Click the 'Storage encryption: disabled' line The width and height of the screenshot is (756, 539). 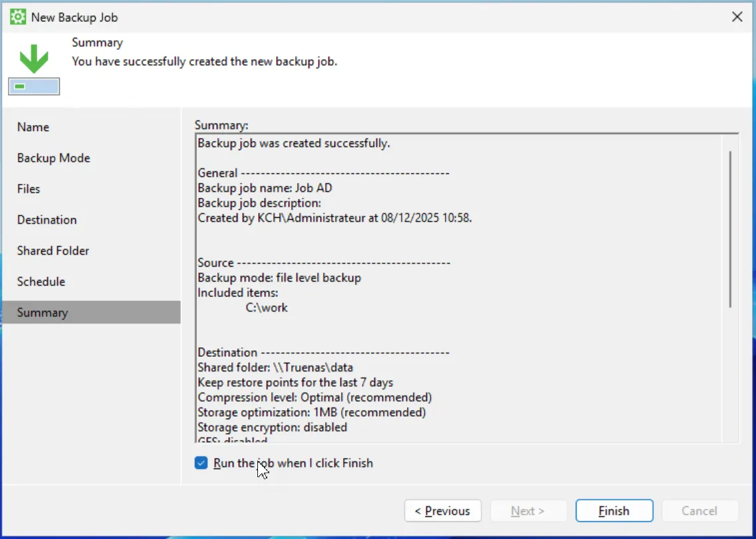click(x=272, y=427)
